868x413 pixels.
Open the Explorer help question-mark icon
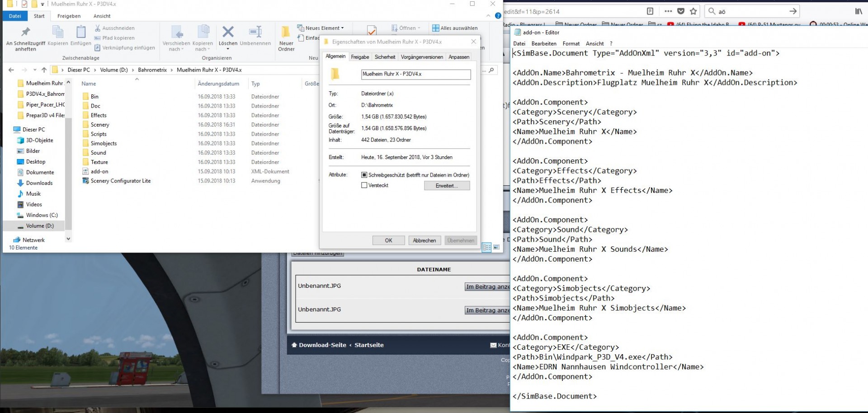tap(498, 16)
